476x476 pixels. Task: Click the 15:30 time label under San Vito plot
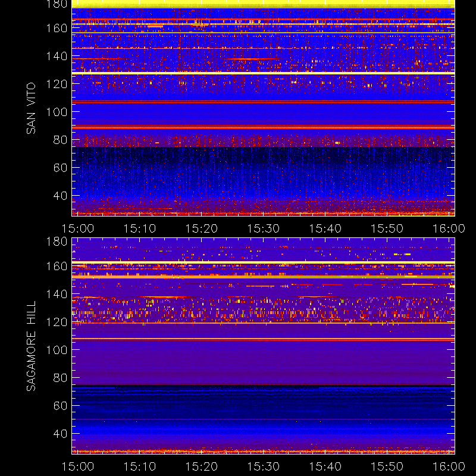(263, 228)
